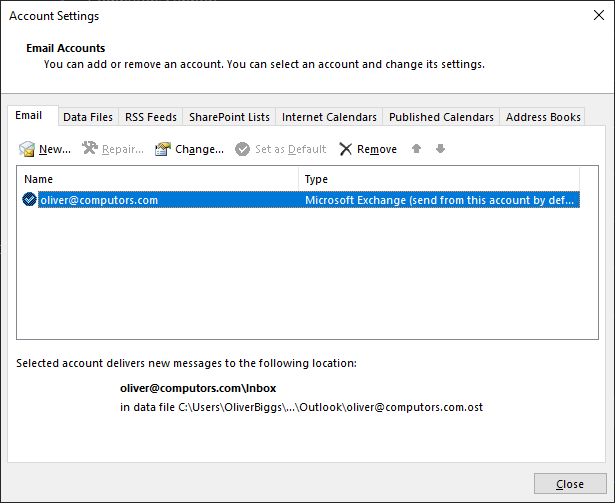
Task: Click the oliver@computors.com\Inbox delivery location text
Action: coord(198,388)
